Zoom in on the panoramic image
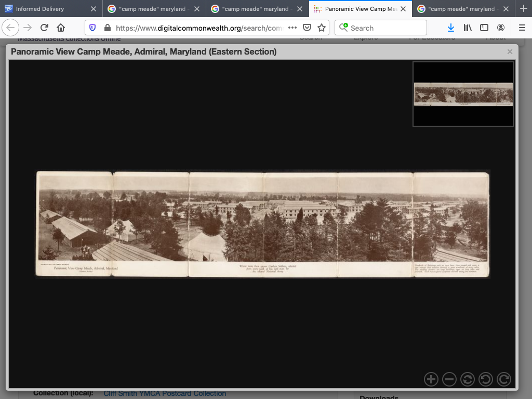532x399 pixels. click(431, 379)
